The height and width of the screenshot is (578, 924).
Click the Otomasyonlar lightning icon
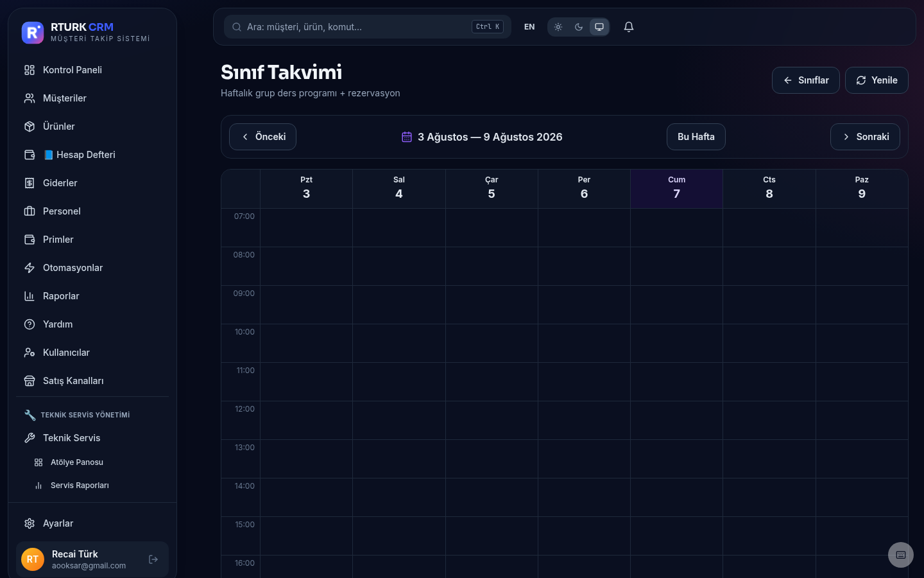tap(30, 268)
